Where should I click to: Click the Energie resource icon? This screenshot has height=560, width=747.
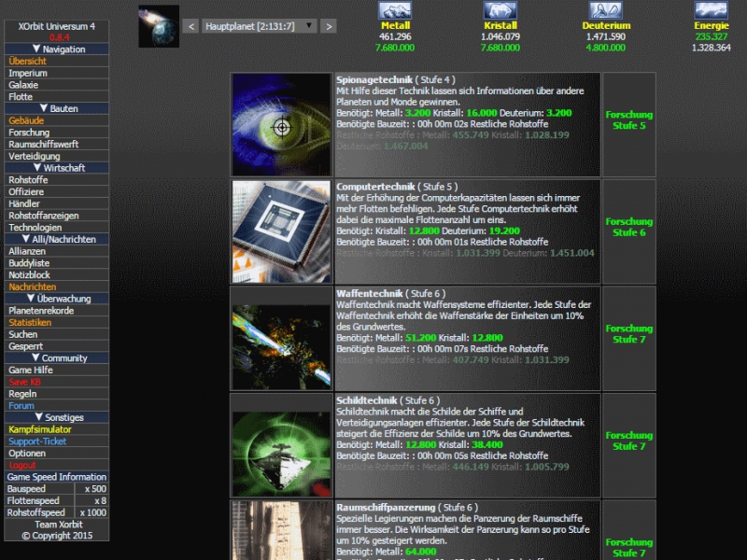click(711, 10)
